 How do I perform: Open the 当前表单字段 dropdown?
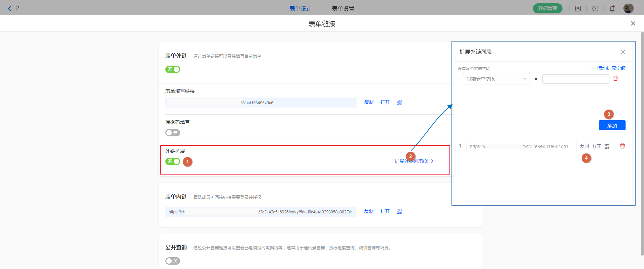496,79
